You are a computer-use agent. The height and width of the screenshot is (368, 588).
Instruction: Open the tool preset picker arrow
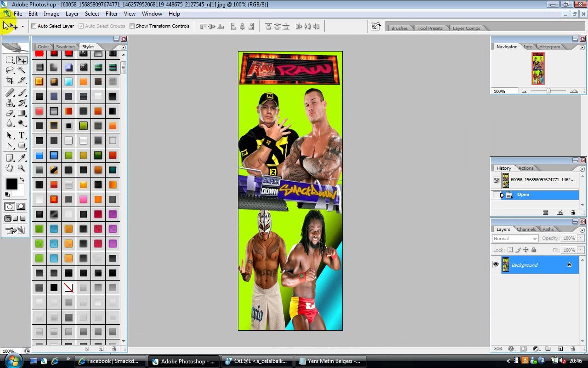tap(23, 27)
